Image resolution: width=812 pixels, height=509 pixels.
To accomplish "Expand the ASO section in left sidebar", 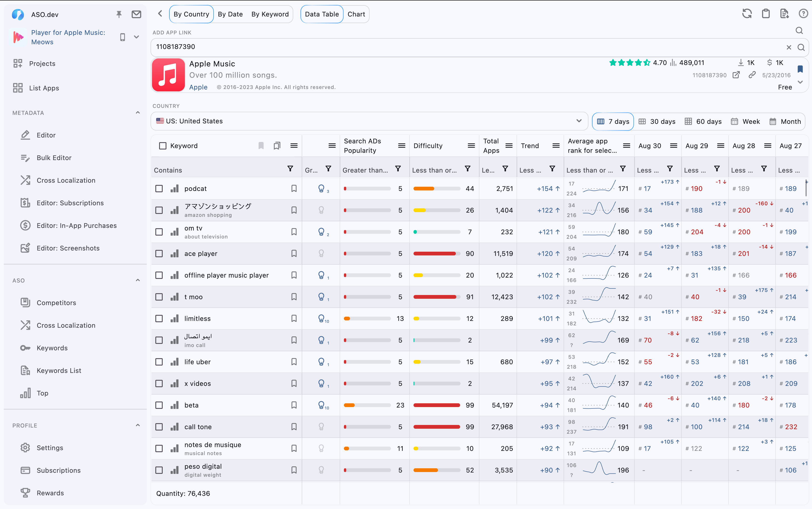I will [x=138, y=280].
